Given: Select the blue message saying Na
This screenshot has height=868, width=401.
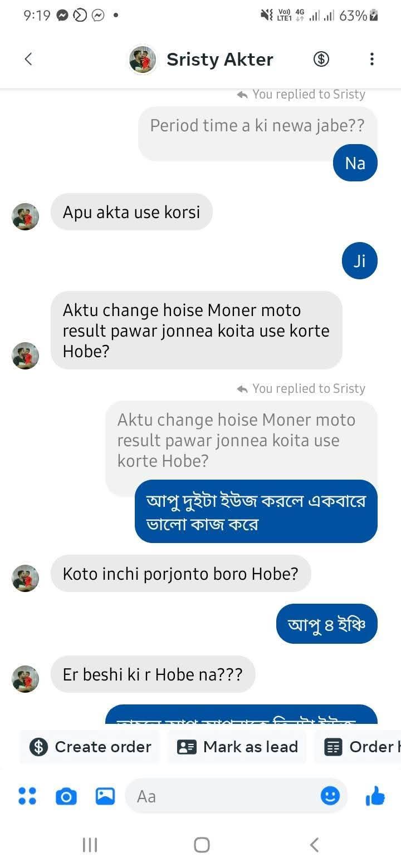Looking at the screenshot, I should tap(355, 162).
